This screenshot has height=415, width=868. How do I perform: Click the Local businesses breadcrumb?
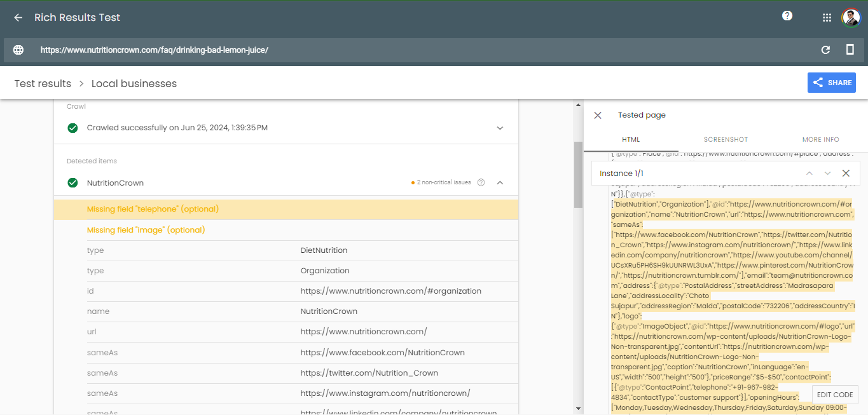(134, 83)
